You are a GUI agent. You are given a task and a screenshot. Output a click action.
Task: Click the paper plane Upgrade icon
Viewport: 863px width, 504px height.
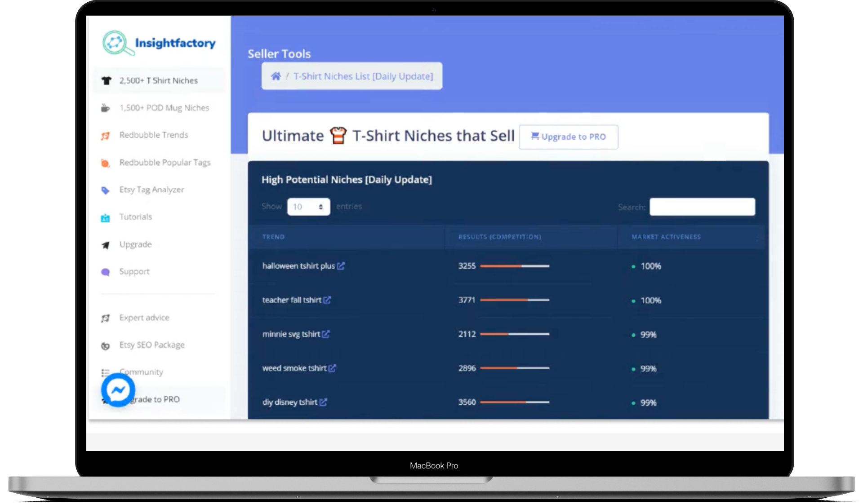coord(105,245)
